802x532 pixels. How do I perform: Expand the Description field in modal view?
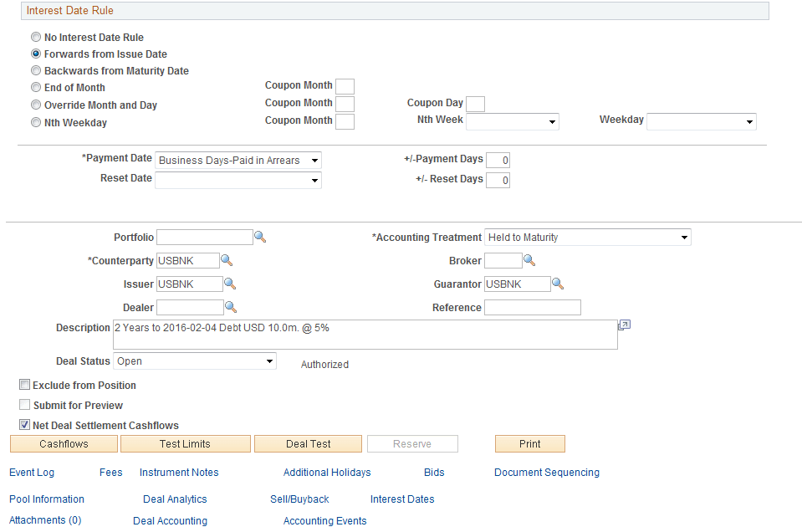(623, 325)
